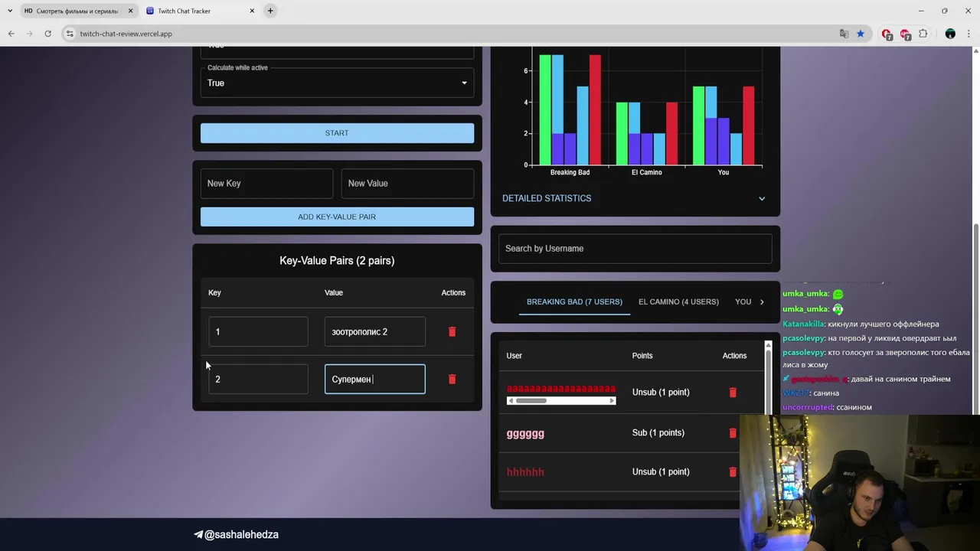Edit the key field containing 1

click(258, 331)
